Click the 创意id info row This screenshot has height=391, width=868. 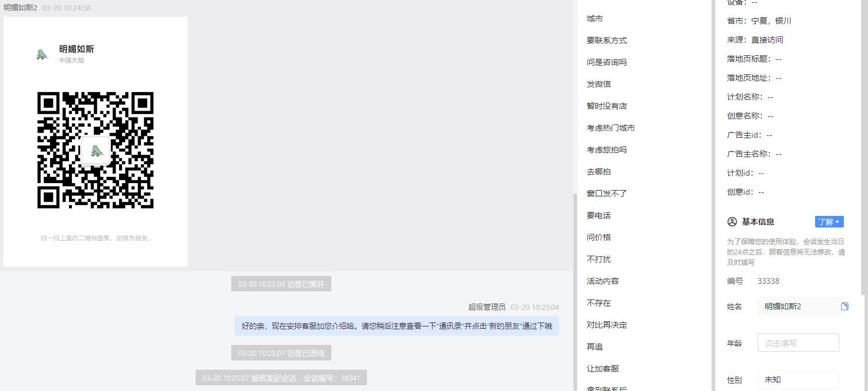(x=745, y=192)
